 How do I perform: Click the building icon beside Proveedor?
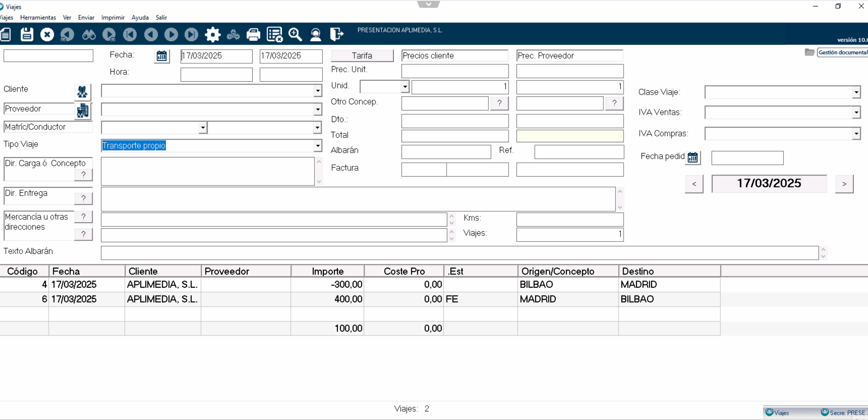coord(83,110)
